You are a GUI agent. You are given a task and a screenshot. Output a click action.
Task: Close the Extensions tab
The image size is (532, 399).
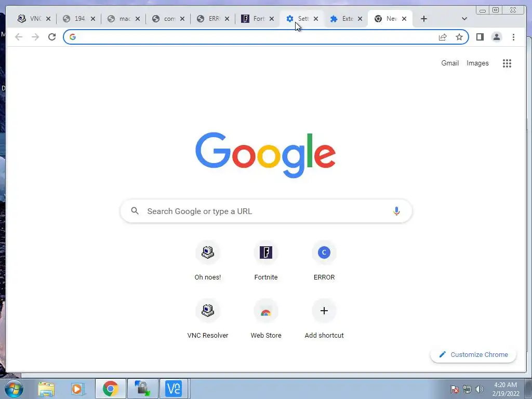(x=360, y=19)
